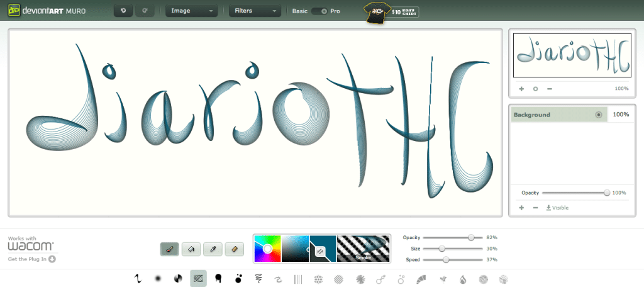Click the merge Visible layers button
644x287 pixels.
pyautogui.click(x=557, y=208)
